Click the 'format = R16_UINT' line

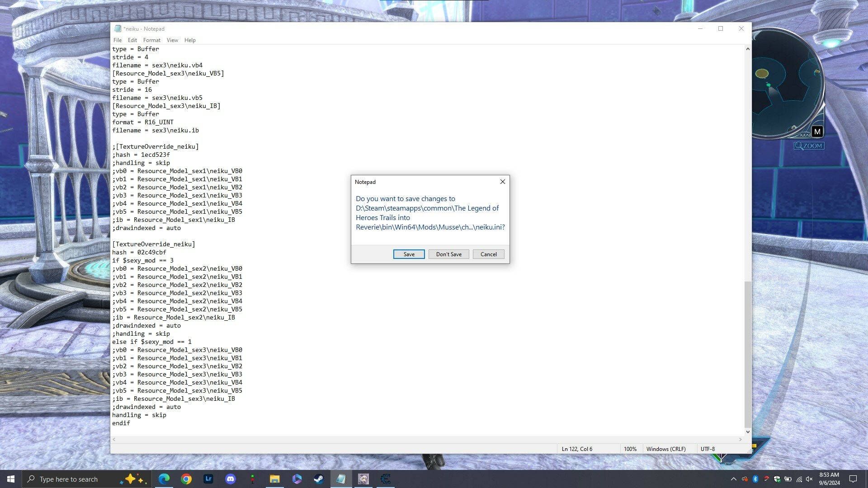pyautogui.click(x=143, y=122)
